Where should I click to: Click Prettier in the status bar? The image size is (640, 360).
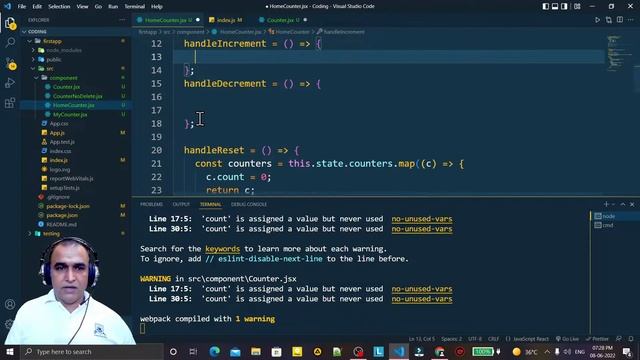coord(597,339)
